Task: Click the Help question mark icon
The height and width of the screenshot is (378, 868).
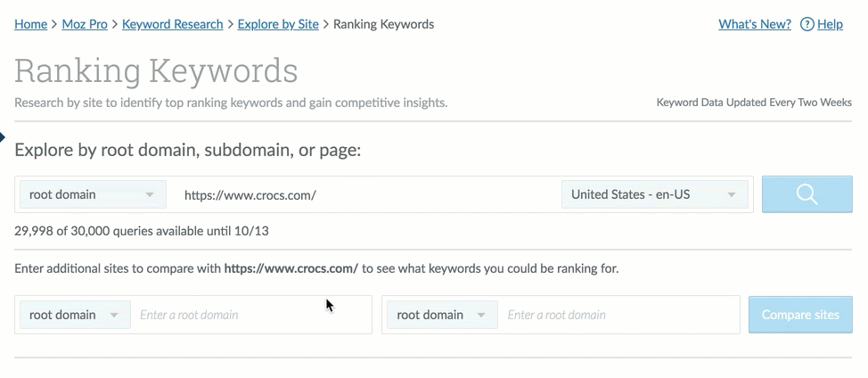Action: pos(807,24)
